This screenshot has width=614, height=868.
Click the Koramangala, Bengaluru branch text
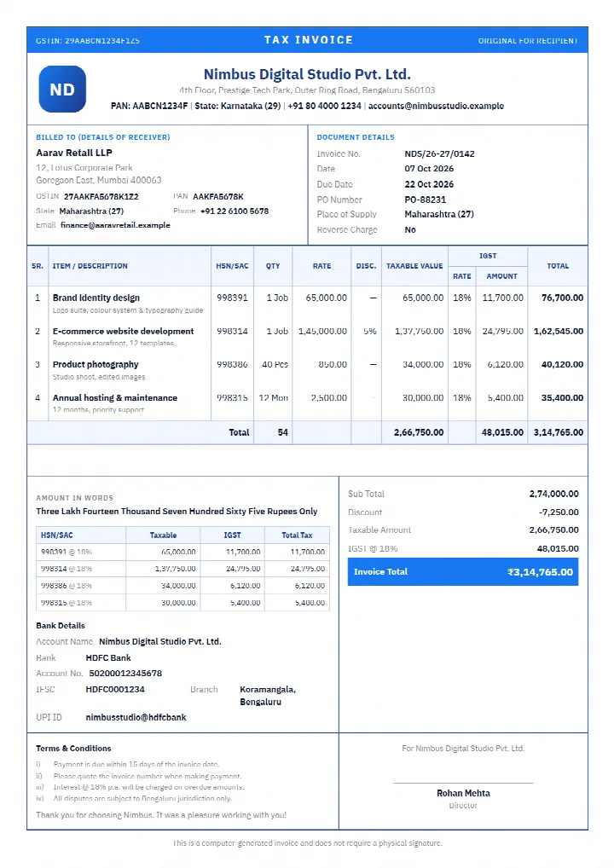pos(268,695)
